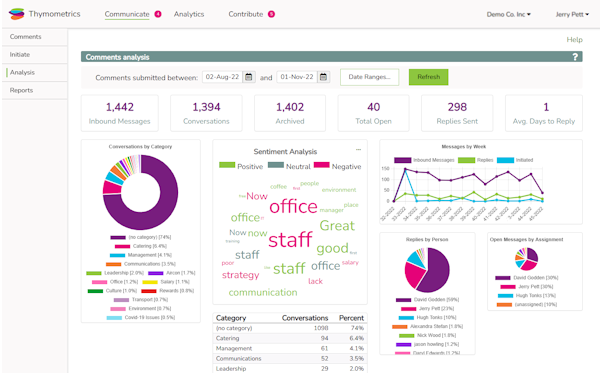Click the Replies by Person pie chart
The width and height of the screenshot is (600, 373).
427,270
